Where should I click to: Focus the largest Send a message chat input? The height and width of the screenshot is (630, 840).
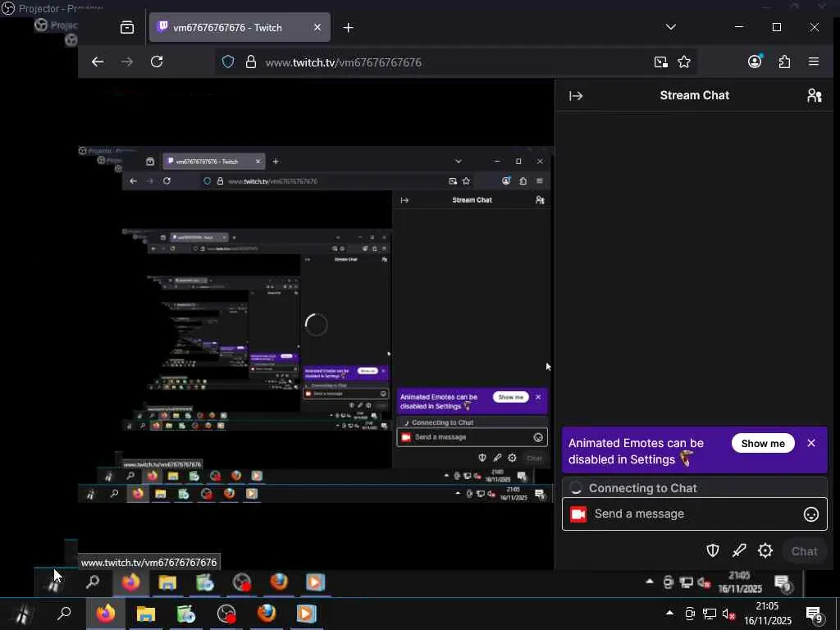click(x=694, y=514)
